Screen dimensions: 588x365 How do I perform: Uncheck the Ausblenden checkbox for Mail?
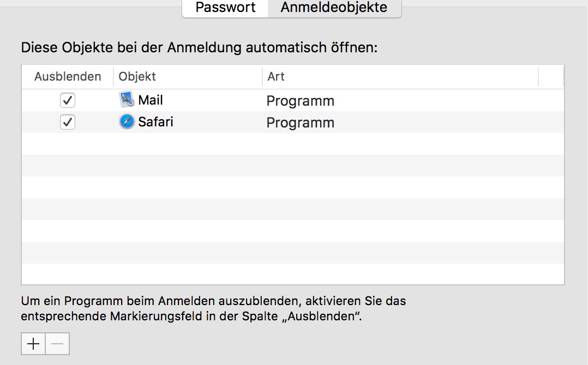[x=68, y=101]
